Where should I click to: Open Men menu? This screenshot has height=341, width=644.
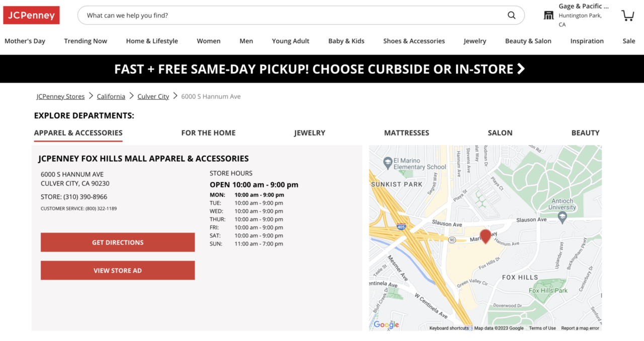pos(246,41)
